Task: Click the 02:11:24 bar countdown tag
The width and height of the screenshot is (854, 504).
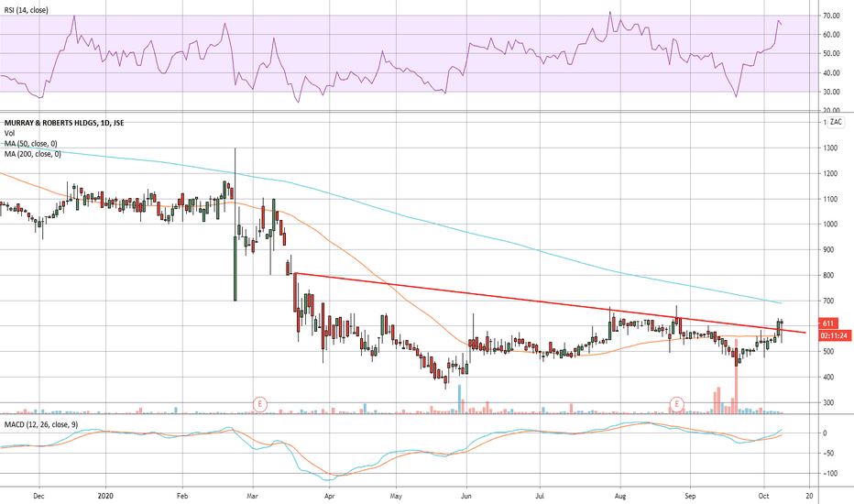Action: (x=833, y=335)
